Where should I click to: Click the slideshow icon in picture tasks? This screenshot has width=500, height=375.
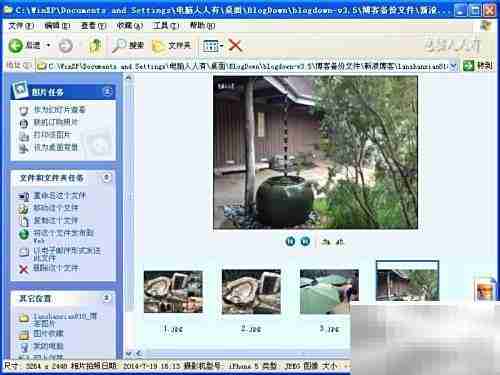[x=23, y=111]
